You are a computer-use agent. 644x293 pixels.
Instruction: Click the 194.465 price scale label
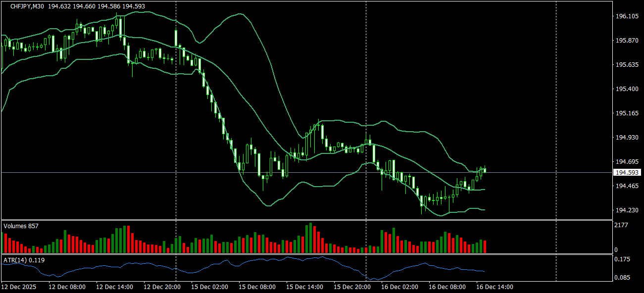(626, 186)
